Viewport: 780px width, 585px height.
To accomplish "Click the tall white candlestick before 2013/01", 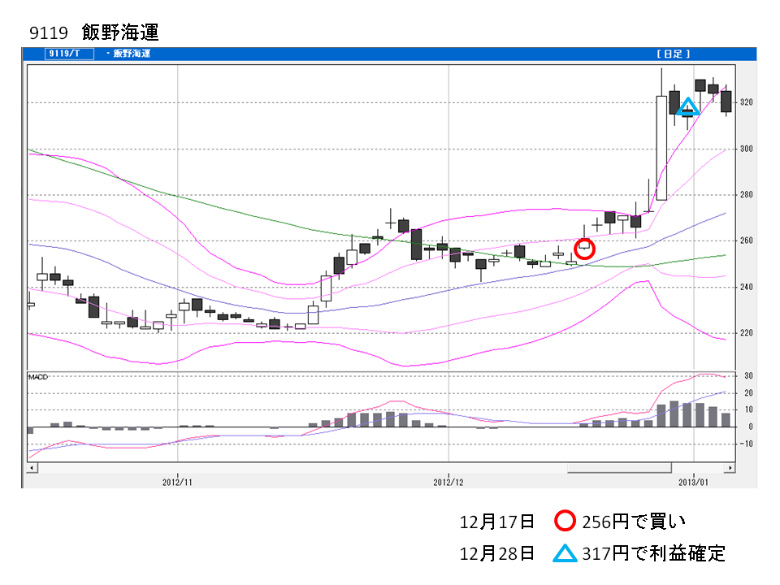I will (661, 147).
